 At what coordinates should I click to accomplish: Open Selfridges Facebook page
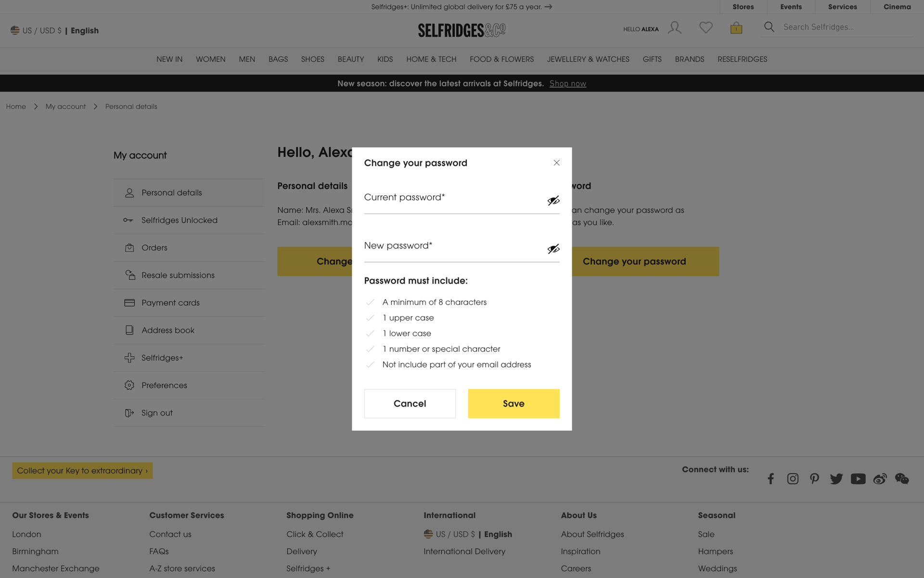[x=770, y=478]
